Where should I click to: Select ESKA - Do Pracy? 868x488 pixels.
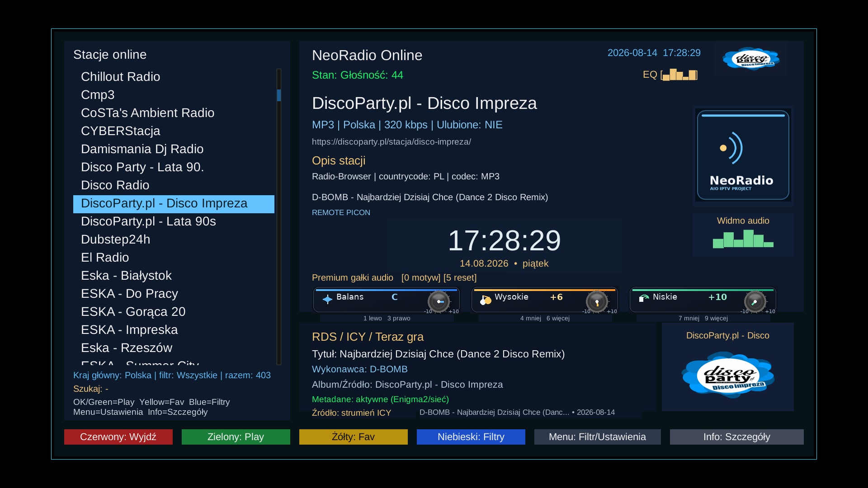pos(174,294)
